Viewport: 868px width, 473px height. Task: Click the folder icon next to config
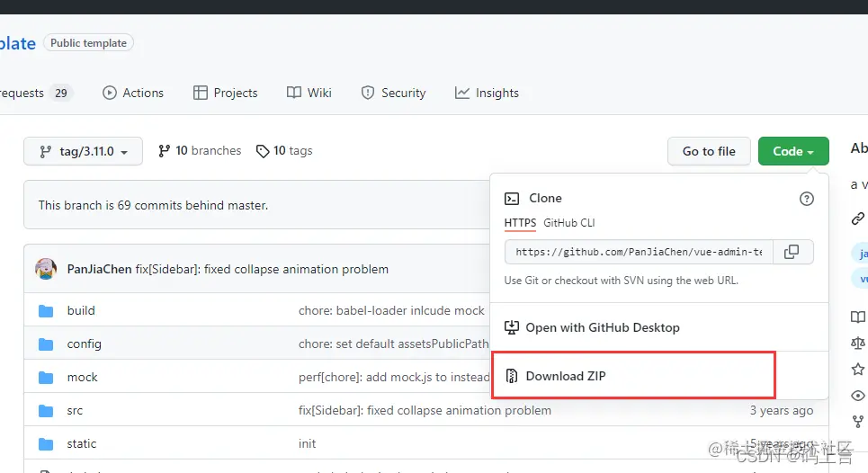(46, 344)
